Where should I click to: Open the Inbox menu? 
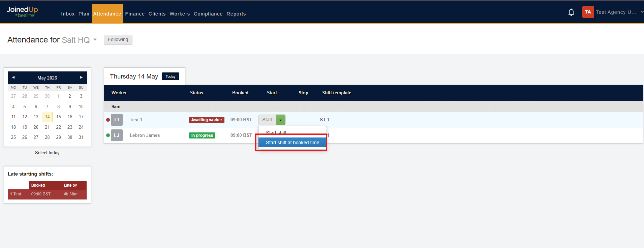[x=68, y=14]
